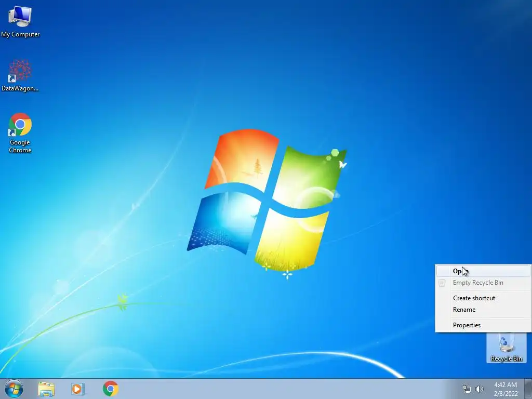Choose Empty Recycle Bin in the context menu
The height and width of the screenshot is (399, 532).
coord(483,283)
